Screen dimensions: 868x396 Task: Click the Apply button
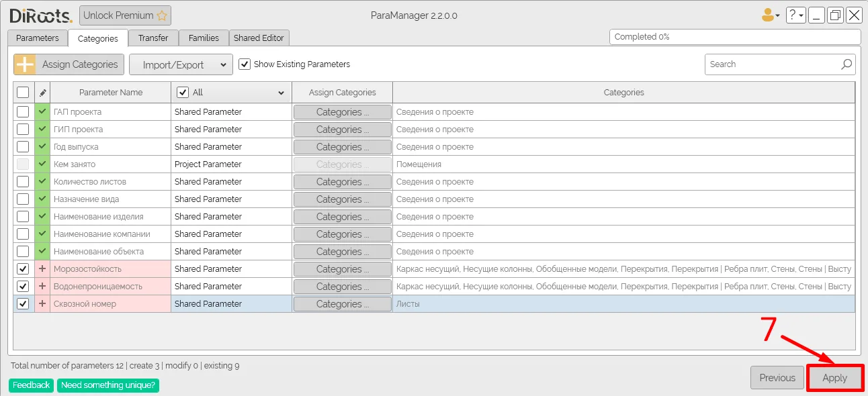point(834,378)
